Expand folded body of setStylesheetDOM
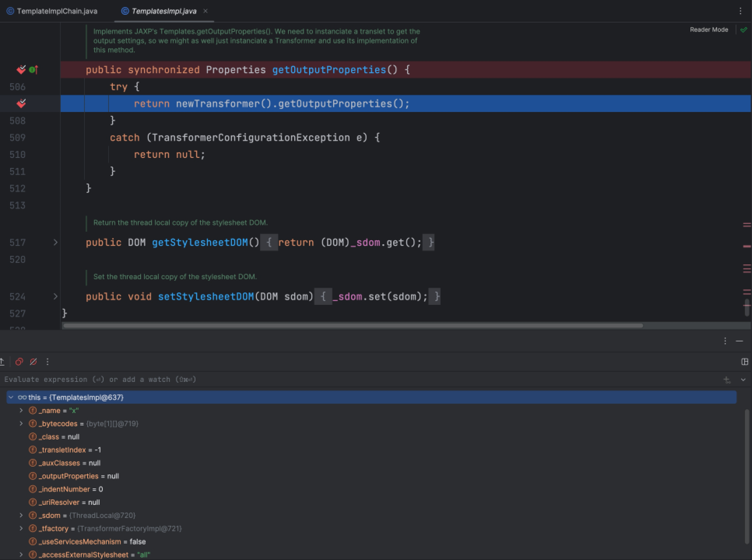 [323, 296]
